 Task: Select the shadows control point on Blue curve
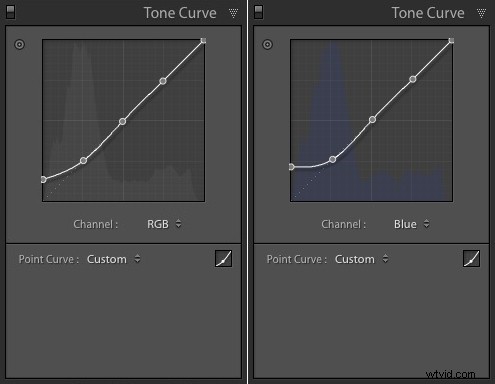[332, 160]
